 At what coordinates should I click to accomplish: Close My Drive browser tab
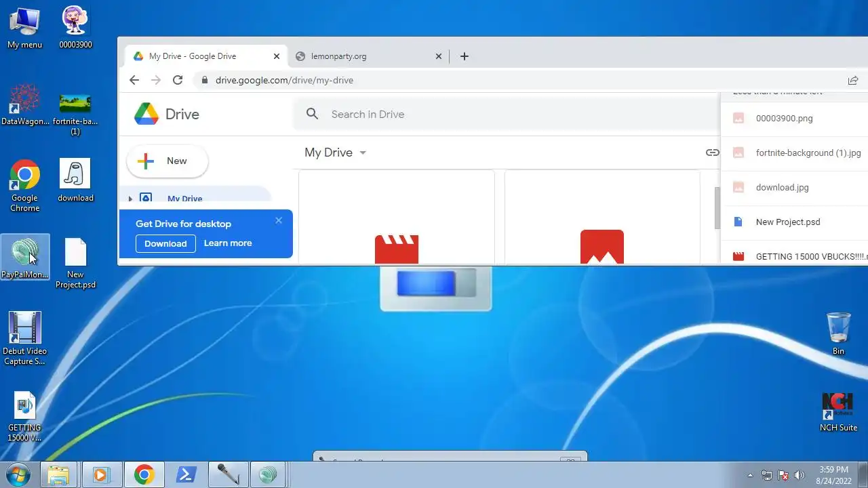click(277, 56)
